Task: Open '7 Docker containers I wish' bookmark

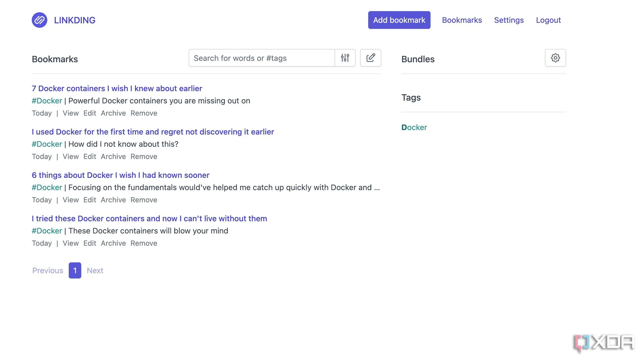Action: pyautogui.click(x=117, y=88)
